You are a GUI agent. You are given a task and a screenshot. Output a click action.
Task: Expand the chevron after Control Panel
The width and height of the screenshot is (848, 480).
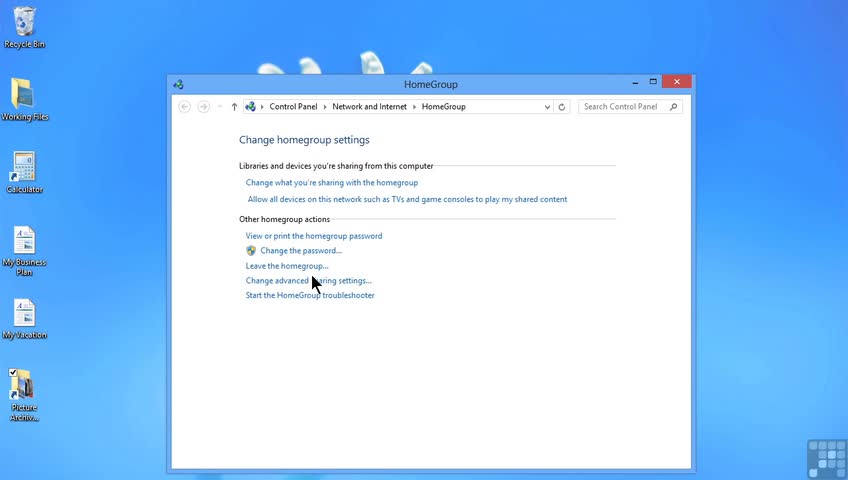pyautogui.click(x=325, y=106)
